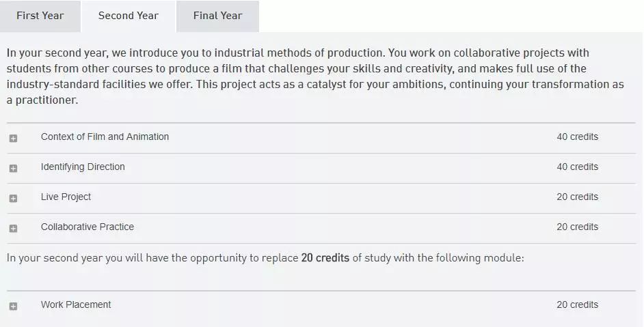
Task: Select the Collaborative Practice module title
Action: [88, 227]
